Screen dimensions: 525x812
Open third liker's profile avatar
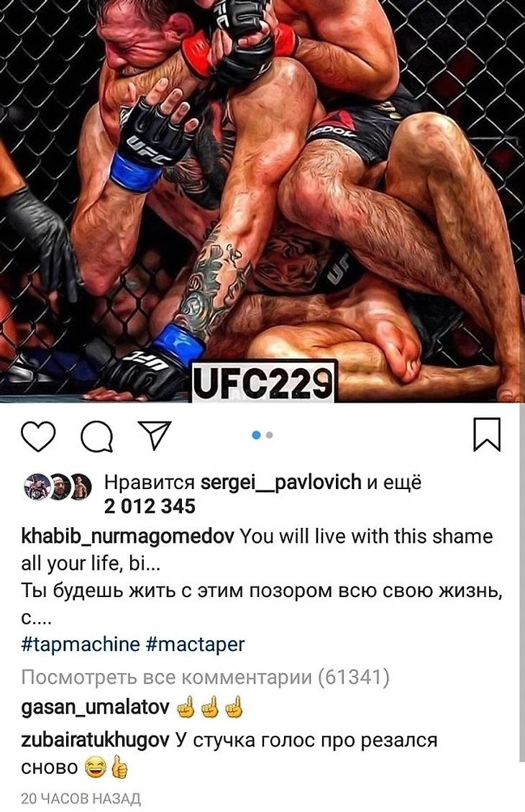81,487
